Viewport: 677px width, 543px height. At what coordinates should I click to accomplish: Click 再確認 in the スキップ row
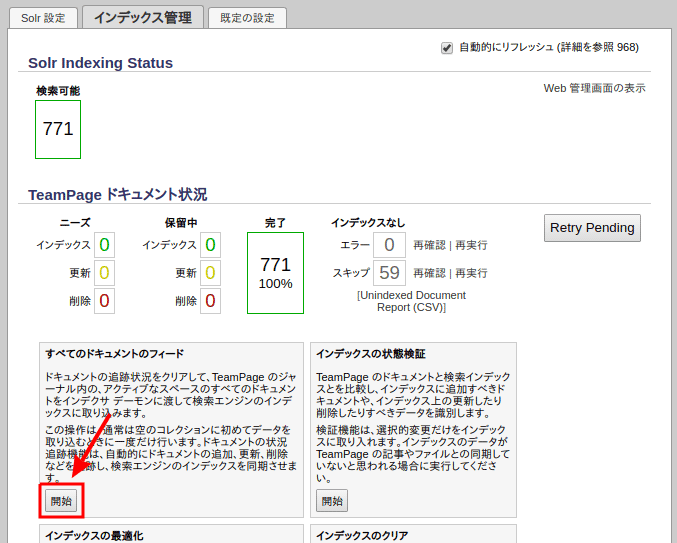coord(429,273)
